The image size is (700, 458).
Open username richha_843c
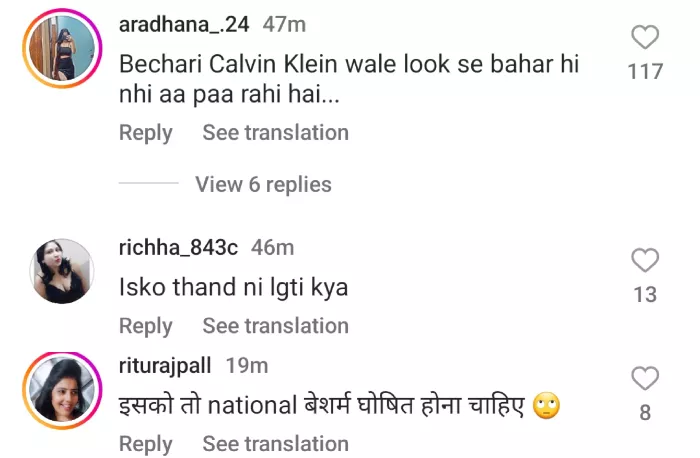[x=179, y=247]
